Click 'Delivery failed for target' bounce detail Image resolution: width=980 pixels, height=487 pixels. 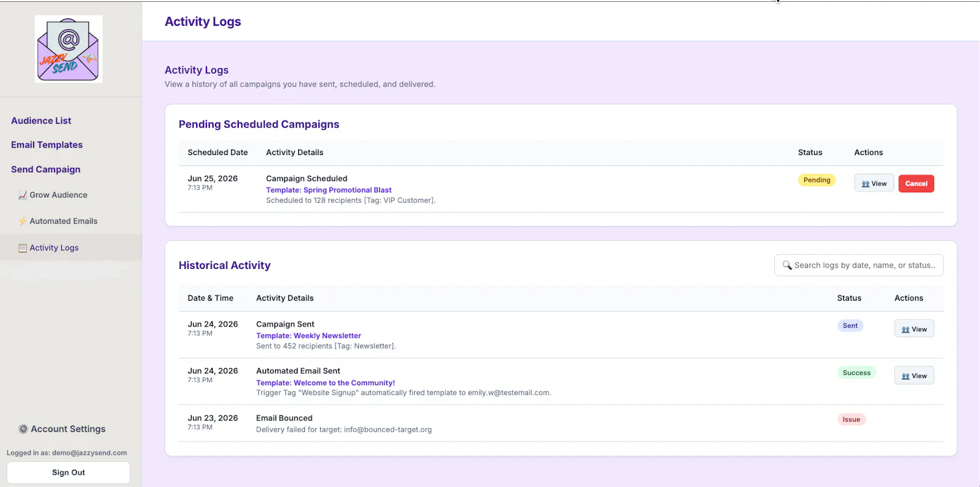(344, 429)
